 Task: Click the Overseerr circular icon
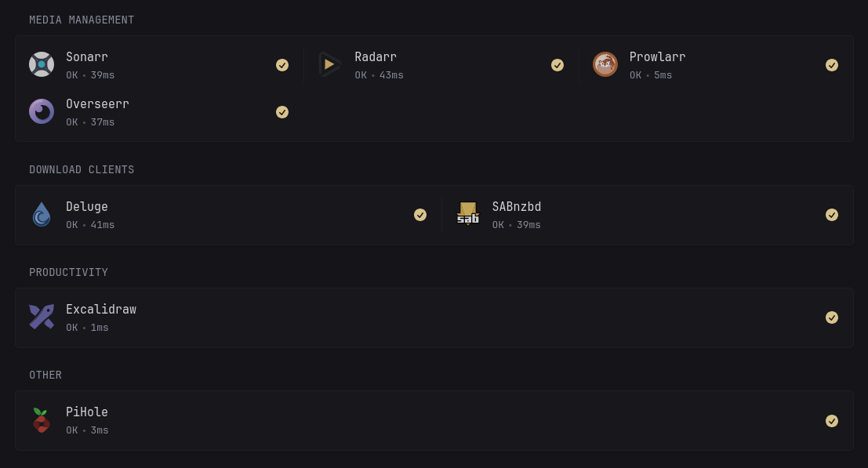pos(42,111)
